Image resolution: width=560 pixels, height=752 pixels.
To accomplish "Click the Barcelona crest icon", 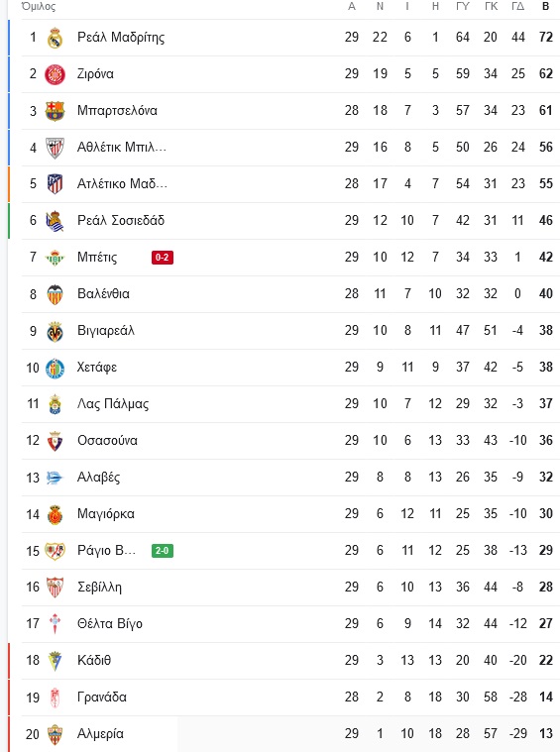I will tap(55, 111).
